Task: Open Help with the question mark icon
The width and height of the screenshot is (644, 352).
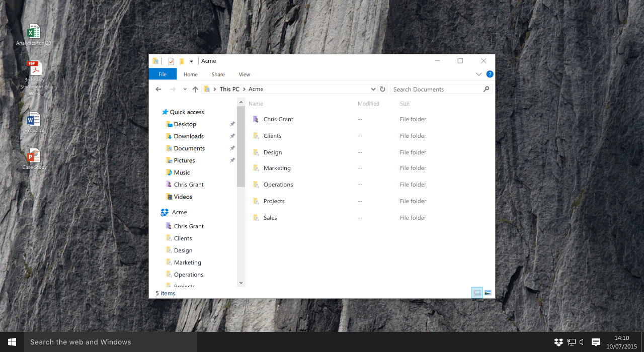Action: tap(490, 74)
